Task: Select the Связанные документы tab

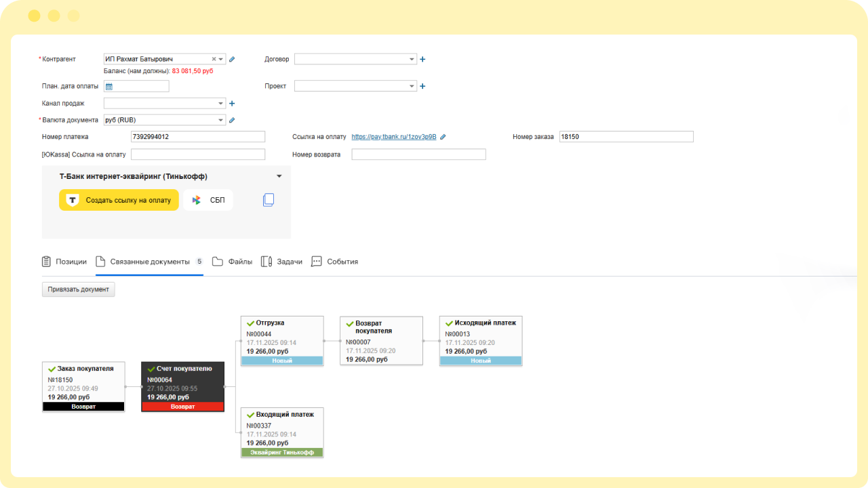Action: 149,262
